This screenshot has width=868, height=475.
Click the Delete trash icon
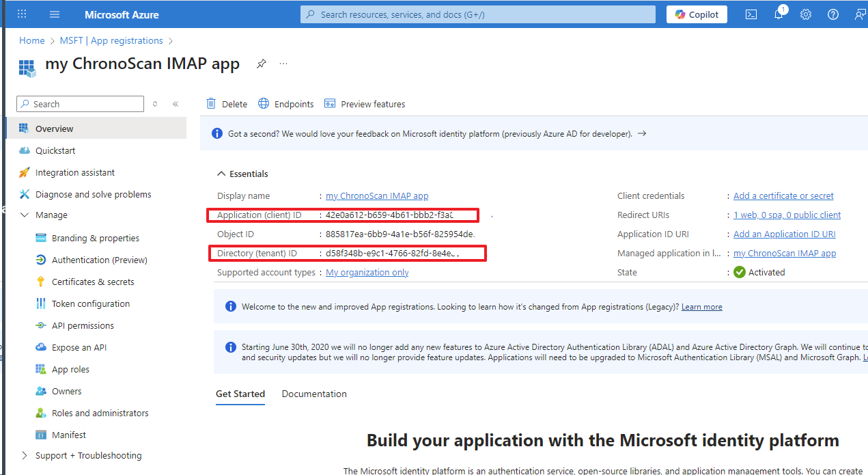click(x=212, y=104)
